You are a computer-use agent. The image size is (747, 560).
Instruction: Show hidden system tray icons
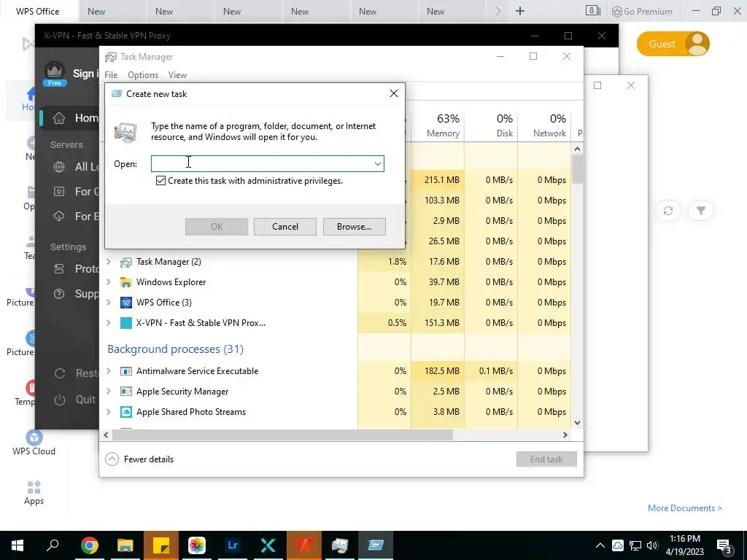pos(600,545)
